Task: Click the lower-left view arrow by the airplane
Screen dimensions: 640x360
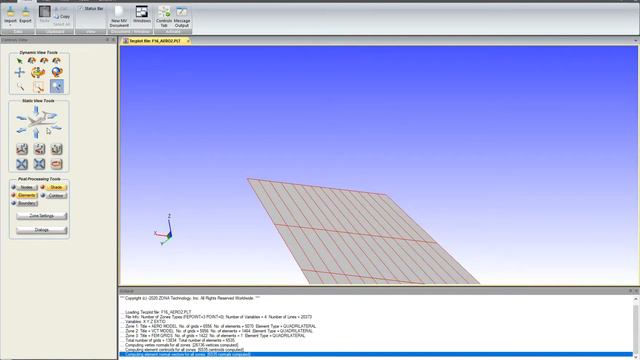Action: pos(21,131)
